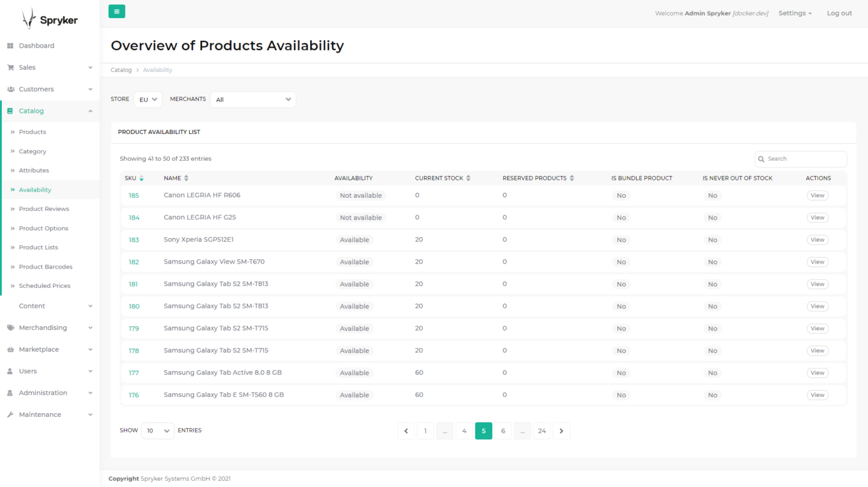Toggle the sidebar with the hamburger menu button
The height and width of the screenshot is (487, 868).
[x=117, y=11]
